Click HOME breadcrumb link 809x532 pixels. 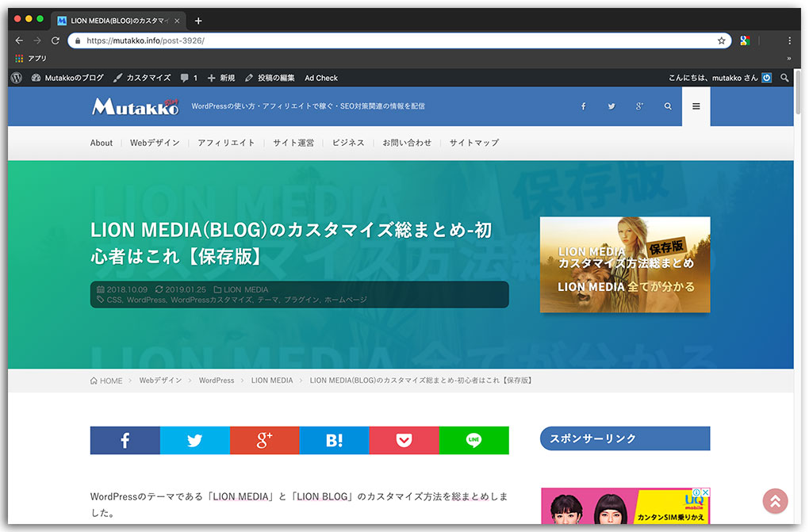click(107, 381)
